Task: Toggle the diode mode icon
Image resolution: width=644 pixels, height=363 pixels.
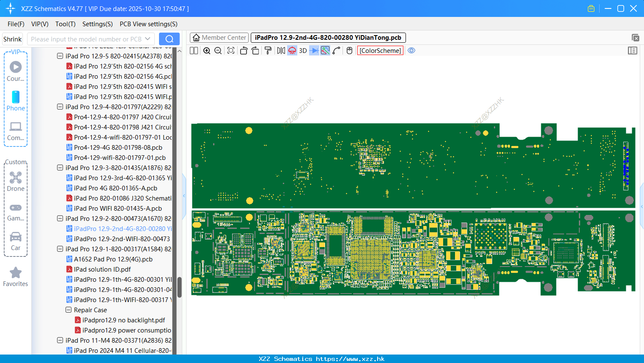Action: coord(314,50)
